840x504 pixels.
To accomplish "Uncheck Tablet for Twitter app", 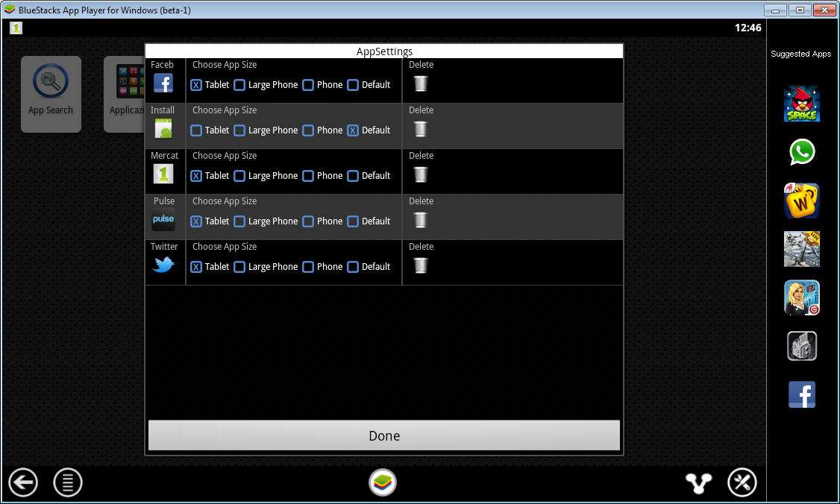I will (196, 267).
